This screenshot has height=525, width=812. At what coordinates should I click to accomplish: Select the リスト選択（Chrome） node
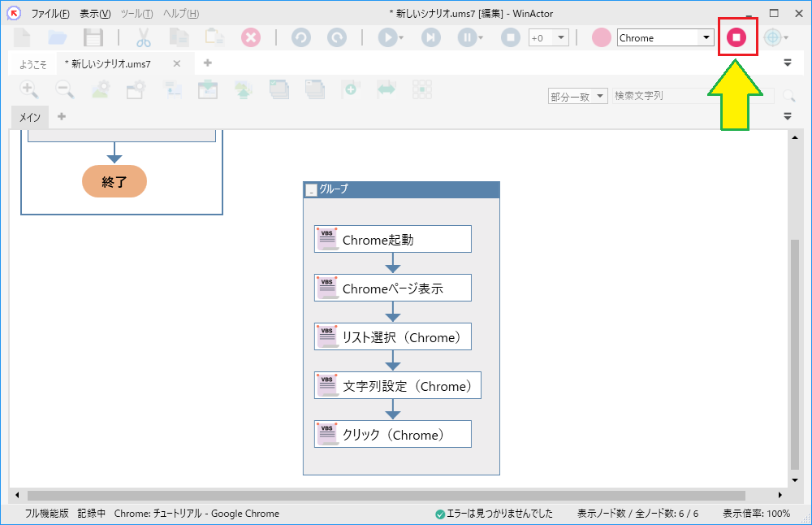point(392,336)
